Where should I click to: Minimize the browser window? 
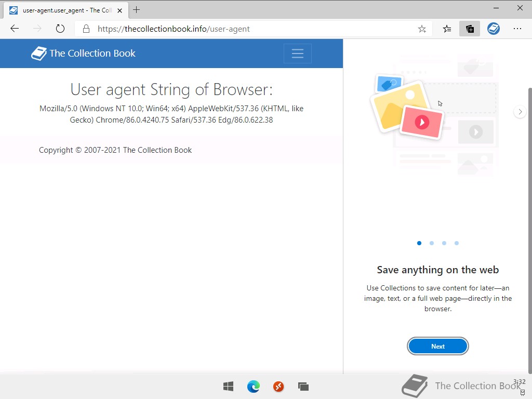[x=496, y=8]
